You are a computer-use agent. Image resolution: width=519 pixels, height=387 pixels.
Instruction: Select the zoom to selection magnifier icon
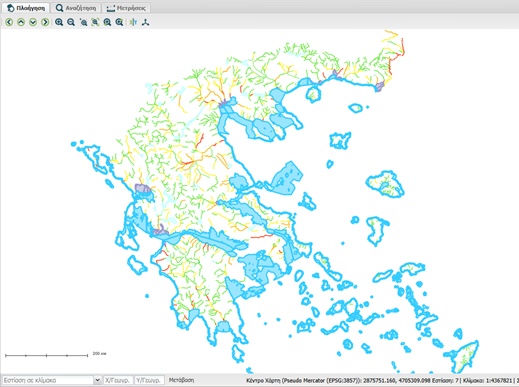83,22
